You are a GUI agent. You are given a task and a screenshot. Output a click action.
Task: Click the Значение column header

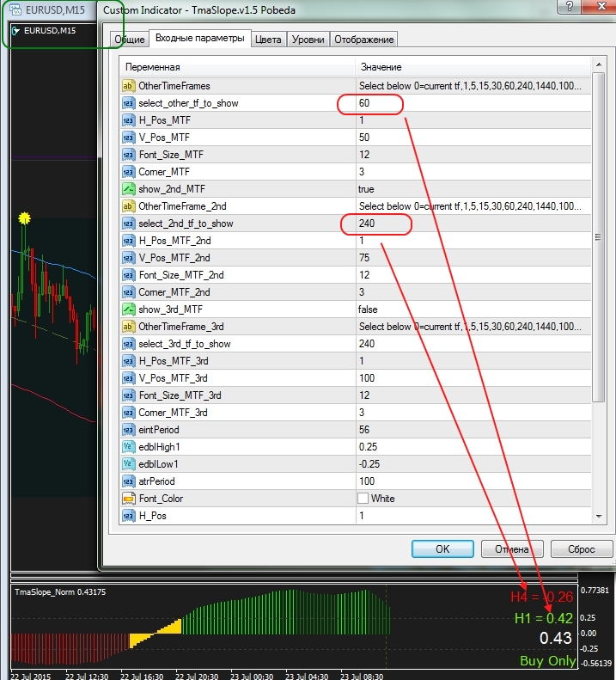473,67
